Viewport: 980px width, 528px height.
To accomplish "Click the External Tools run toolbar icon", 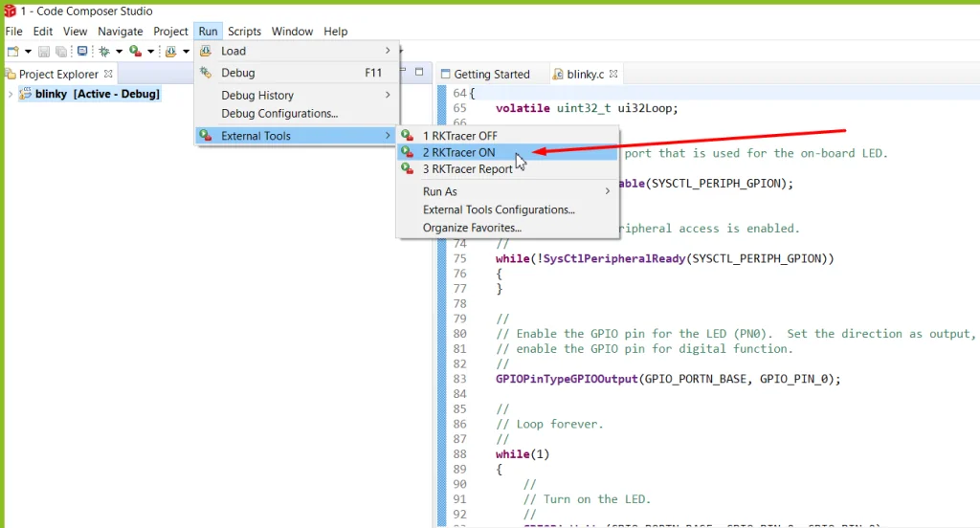I will pos(135,52).
